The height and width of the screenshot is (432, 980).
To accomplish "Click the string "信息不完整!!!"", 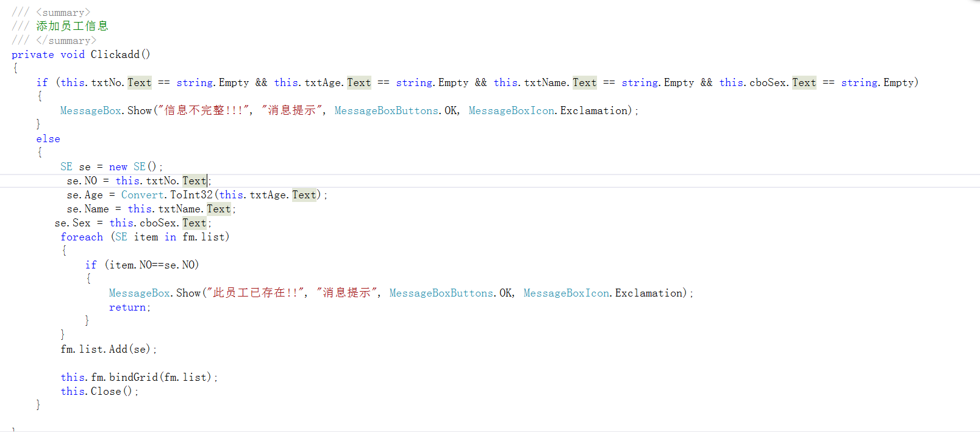I will pyautogui.click(x=204, y=110).
